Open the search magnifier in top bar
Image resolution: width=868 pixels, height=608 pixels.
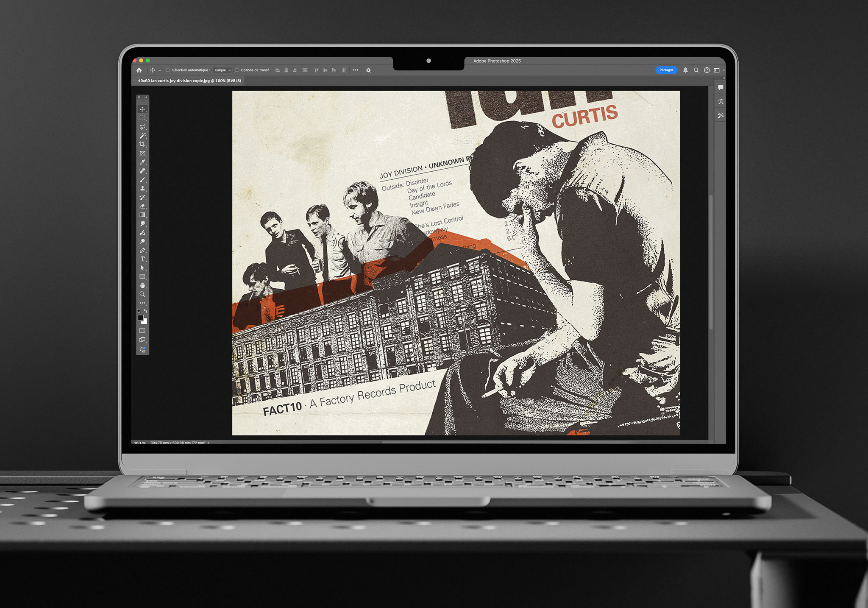click(x=696, y=70)
